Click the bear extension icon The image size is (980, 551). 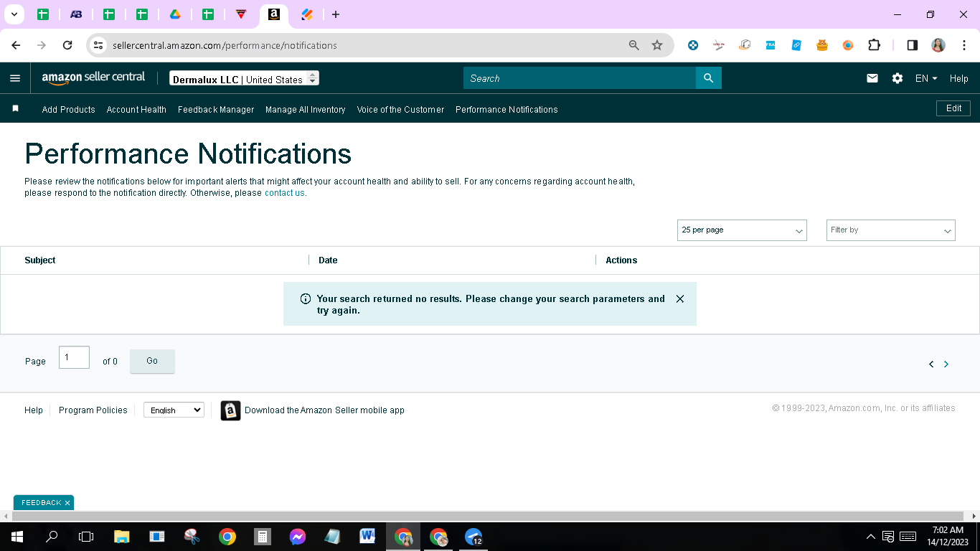[x=822, y=45]
